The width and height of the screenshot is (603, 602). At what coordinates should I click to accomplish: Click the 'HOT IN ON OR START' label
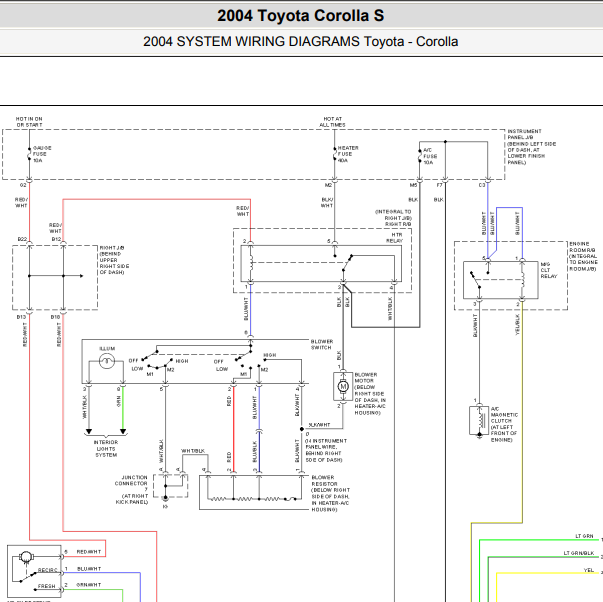pyautogui.click(x=29, y=122)
